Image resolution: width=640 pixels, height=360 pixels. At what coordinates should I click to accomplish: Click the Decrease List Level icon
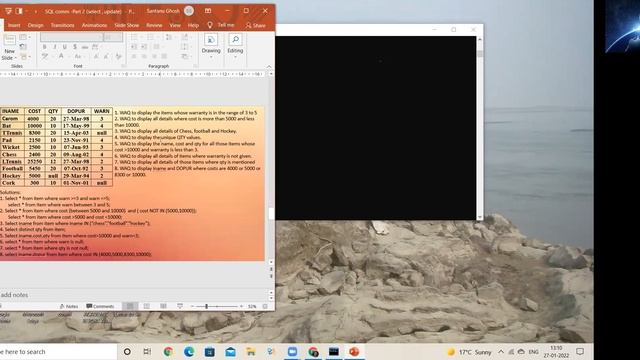(134, 47)
